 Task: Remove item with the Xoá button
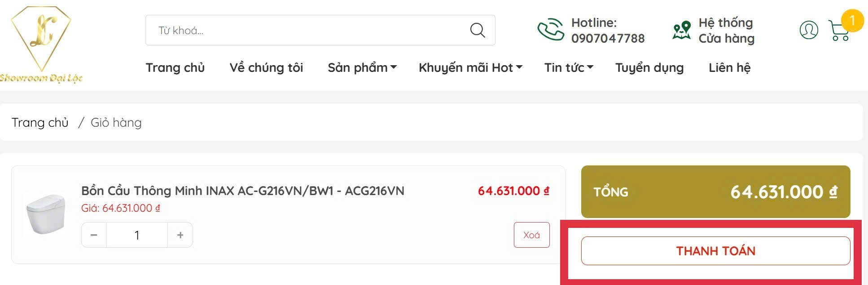pos(531,235)
